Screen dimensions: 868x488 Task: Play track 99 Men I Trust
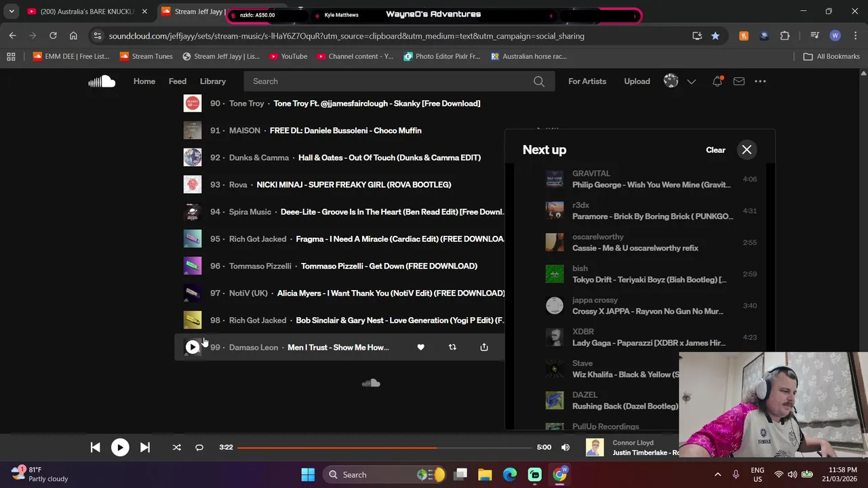tap(193, 347)
